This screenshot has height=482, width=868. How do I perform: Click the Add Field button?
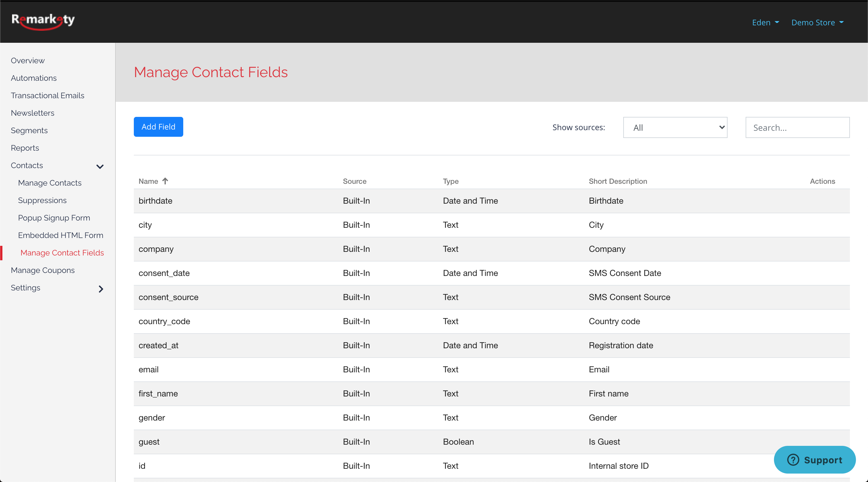click(x=158, y=127)
